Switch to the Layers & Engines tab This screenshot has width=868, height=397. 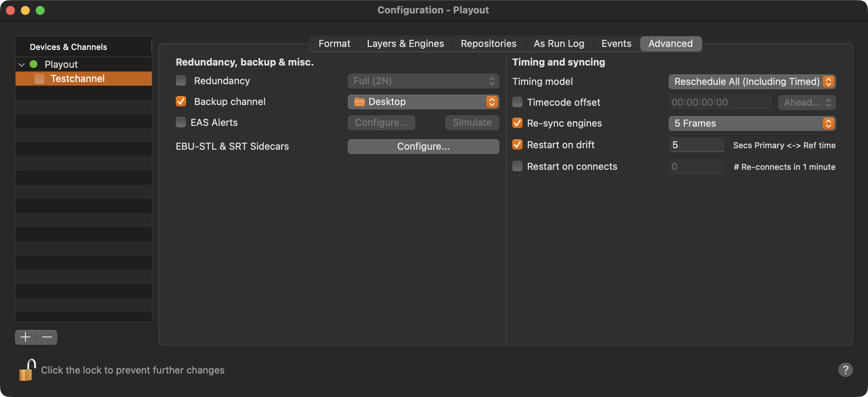(405, 44)
